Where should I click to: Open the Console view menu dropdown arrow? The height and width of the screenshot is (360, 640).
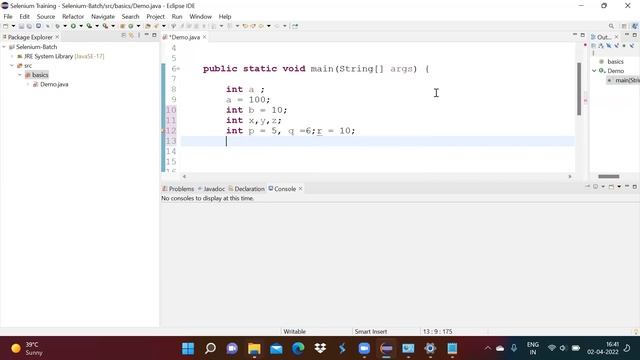coord(619,187)
